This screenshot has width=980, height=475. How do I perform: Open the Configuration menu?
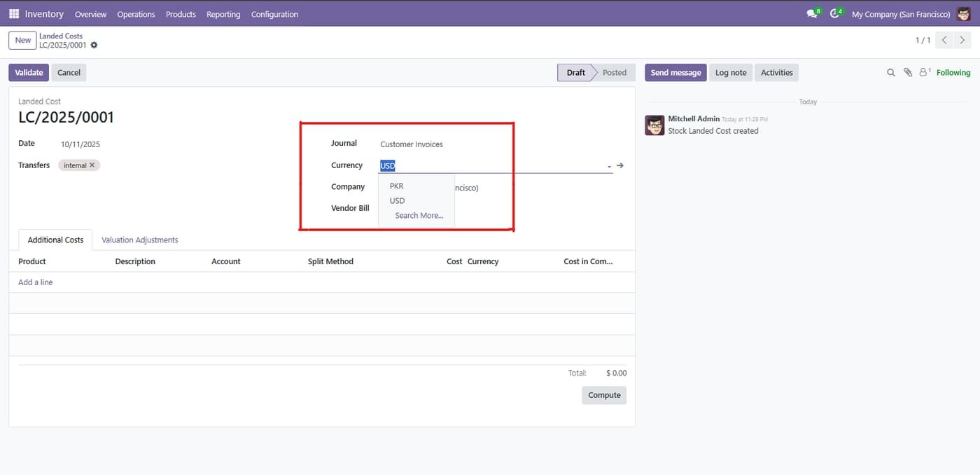coord(274,14)
